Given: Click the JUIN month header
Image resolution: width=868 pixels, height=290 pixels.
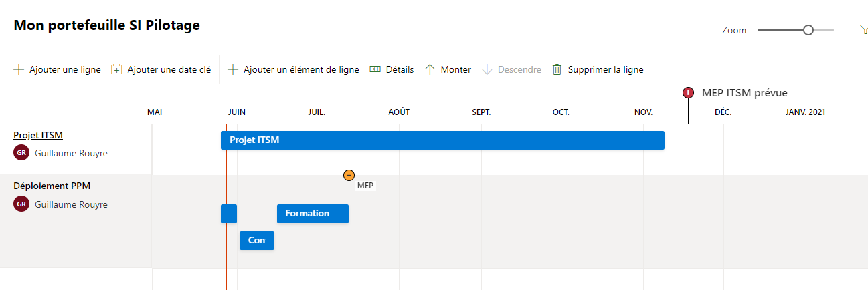Looking at the screenshot, I should [236, 112].
